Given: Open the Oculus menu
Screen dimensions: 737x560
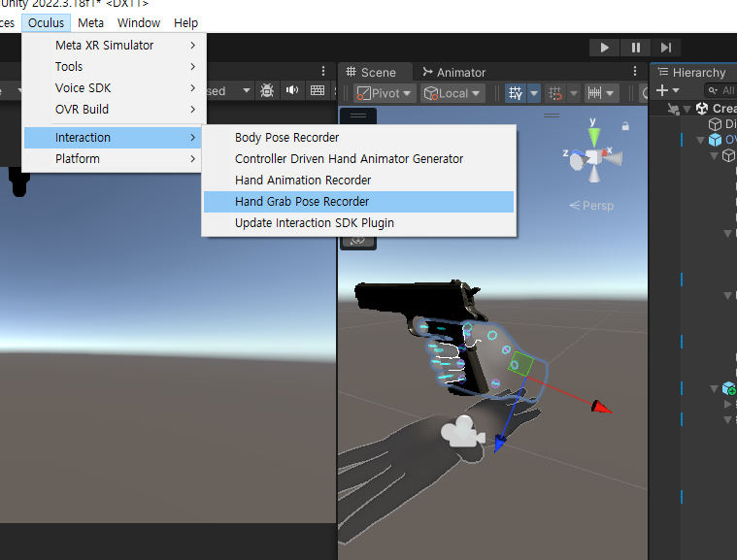Looking at the screenshot, I should (x=46, y=22).
